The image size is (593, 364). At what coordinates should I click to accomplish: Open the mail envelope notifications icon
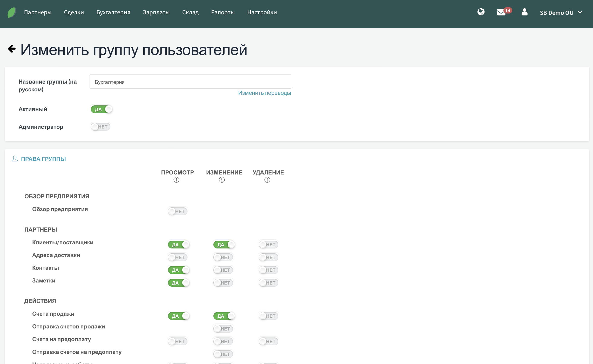coord(501,12)
